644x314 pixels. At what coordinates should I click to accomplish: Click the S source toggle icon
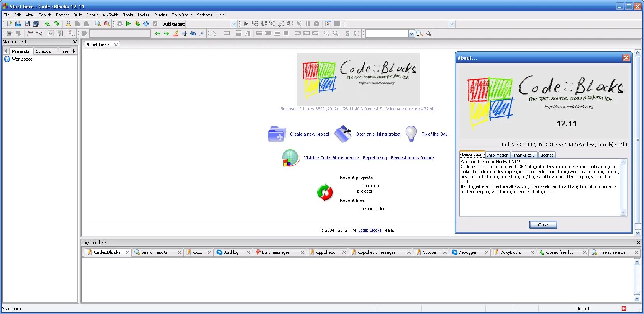tap(347, 33)
